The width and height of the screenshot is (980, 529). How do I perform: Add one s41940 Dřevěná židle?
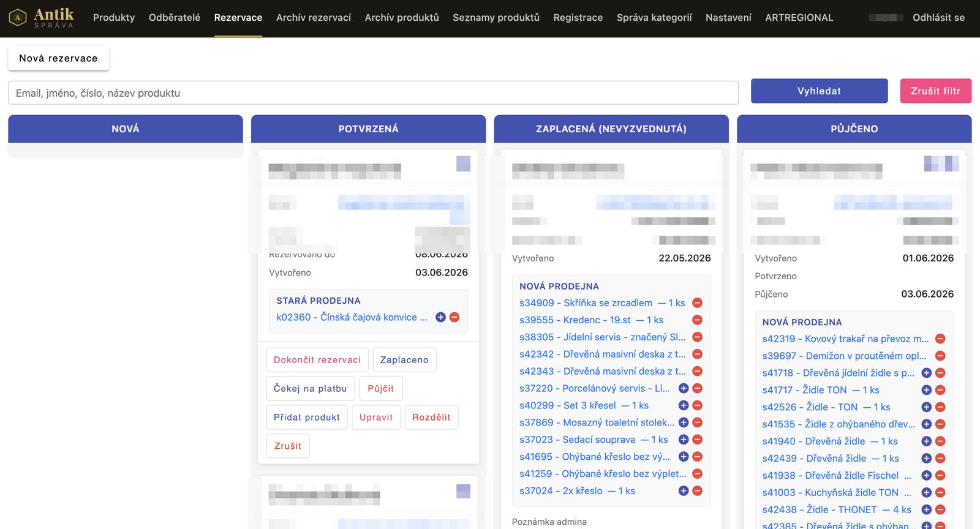point(927,441)
